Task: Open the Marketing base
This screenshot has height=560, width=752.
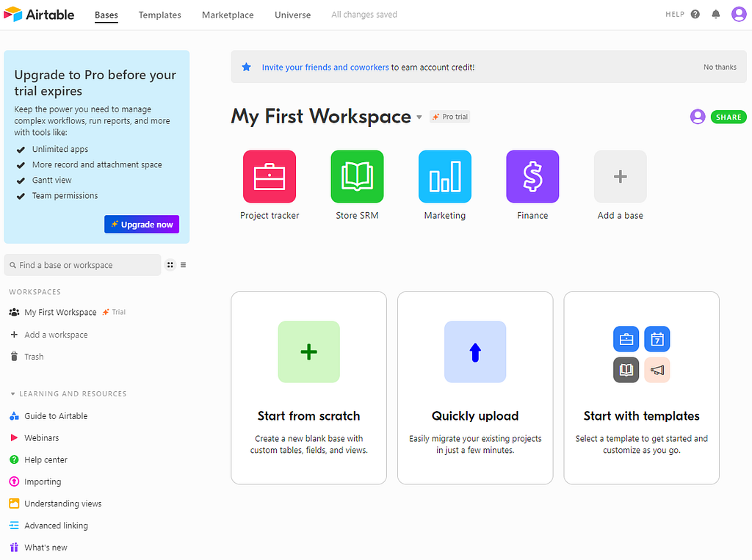Action: (x=445, y=176)
